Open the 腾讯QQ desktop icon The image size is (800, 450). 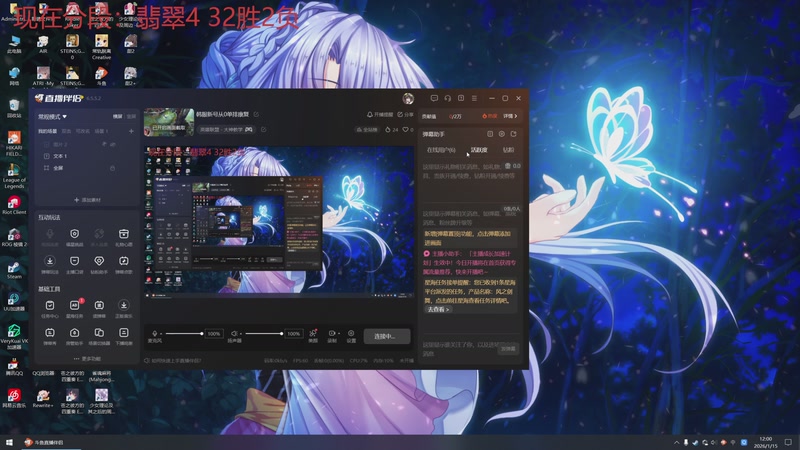click(14, 364)
